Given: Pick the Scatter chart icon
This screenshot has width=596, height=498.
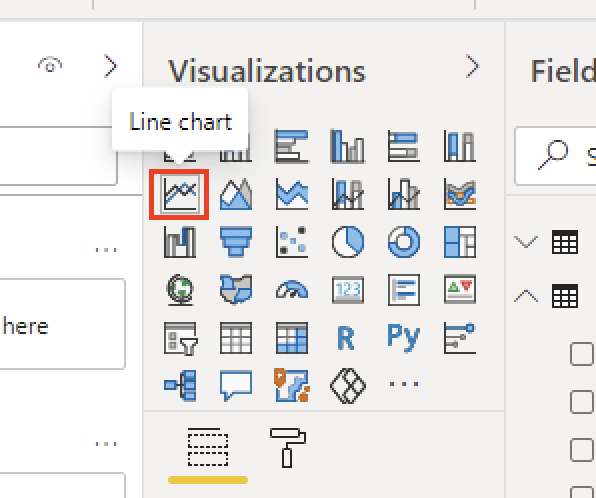Looking at the screenshot, I should (x=292, y=242).
